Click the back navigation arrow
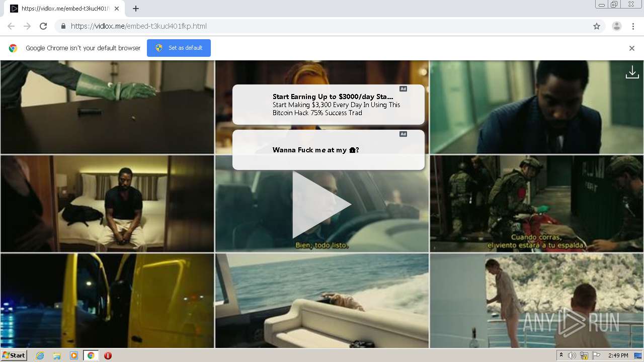The image size is (644, 362). point(11,26)
